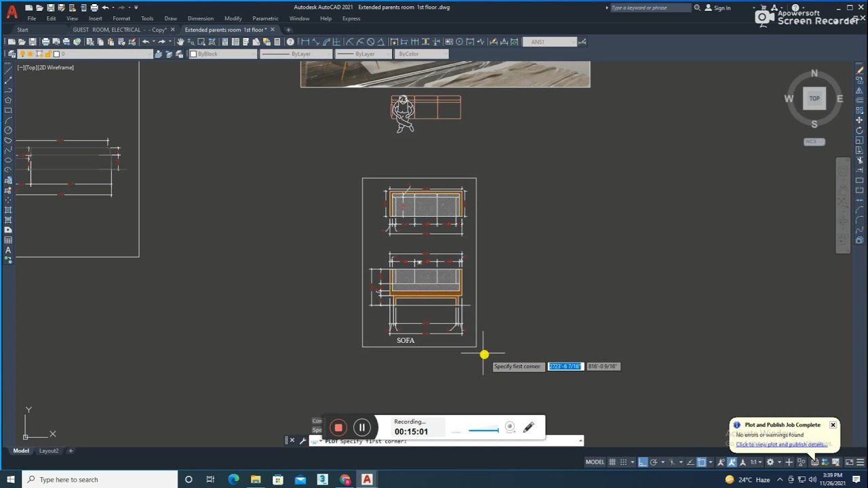Toggle Clean Screen in status bar

point(849,462)
